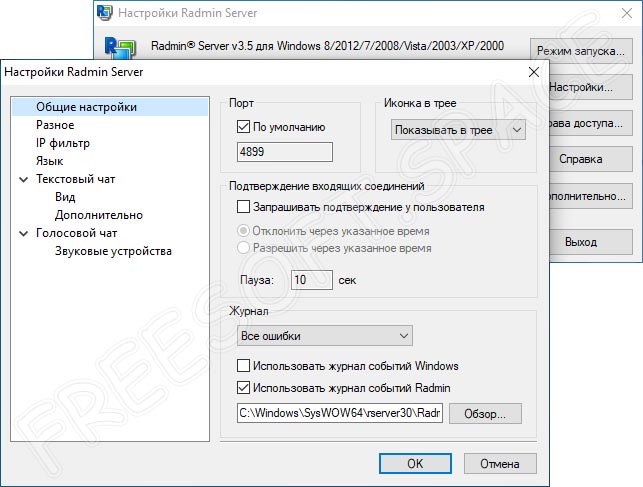The image size is (643, 487).
Task: Select 'Разное' in the settings tree
Action: [x=55, y=125]
